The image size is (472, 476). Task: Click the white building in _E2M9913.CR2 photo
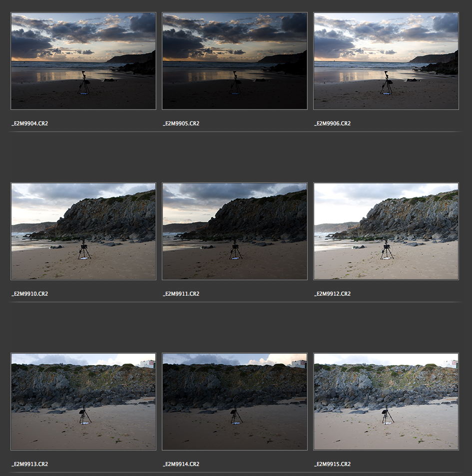click(x=148, y=364)
